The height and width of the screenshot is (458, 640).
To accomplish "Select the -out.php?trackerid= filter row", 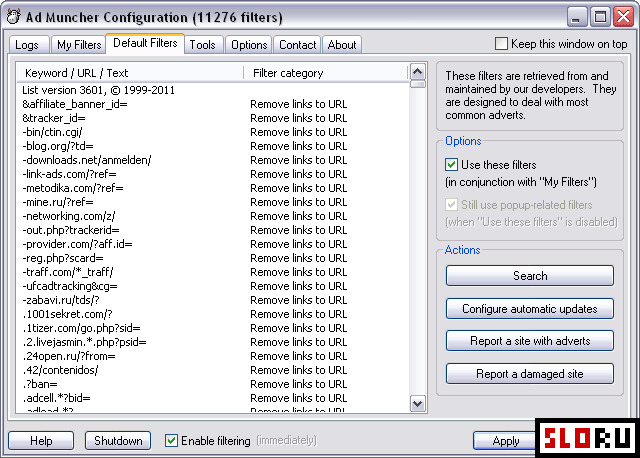I will [212, 230].
